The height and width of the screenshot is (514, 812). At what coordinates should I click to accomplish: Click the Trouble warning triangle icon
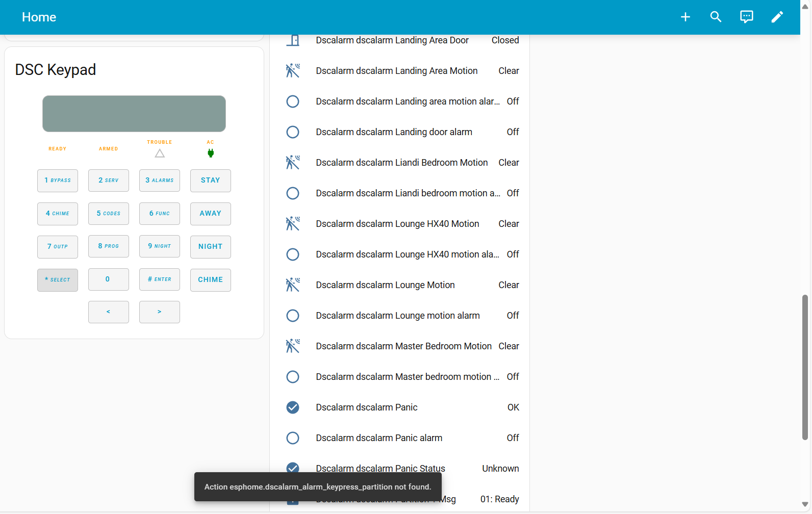click(x=160, y=153)
